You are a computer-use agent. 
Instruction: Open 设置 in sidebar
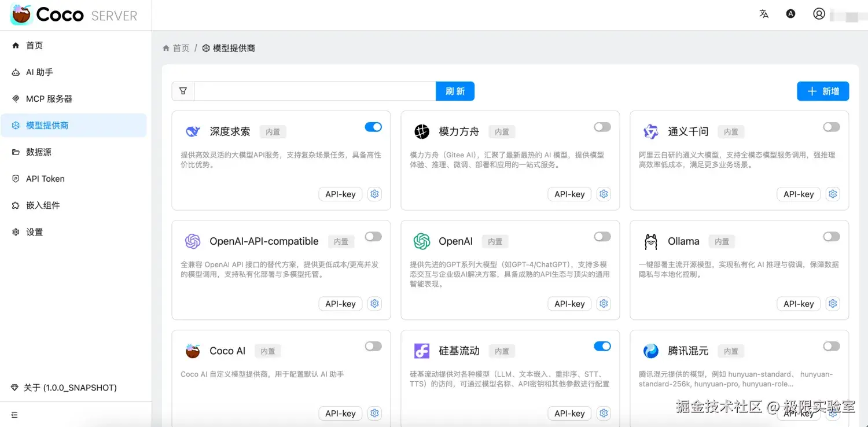tap(73, 232)
